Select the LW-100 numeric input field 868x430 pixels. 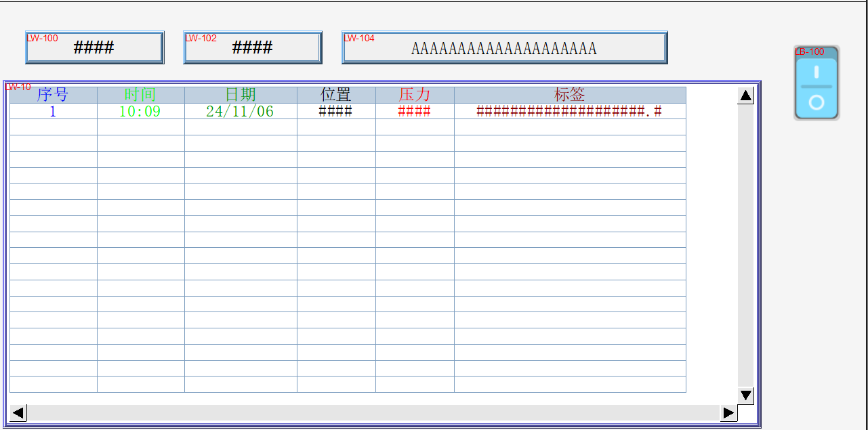(x=94, y=47)
